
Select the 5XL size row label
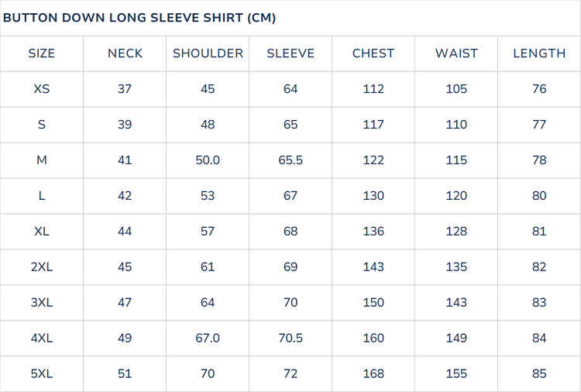click(42, 373)
